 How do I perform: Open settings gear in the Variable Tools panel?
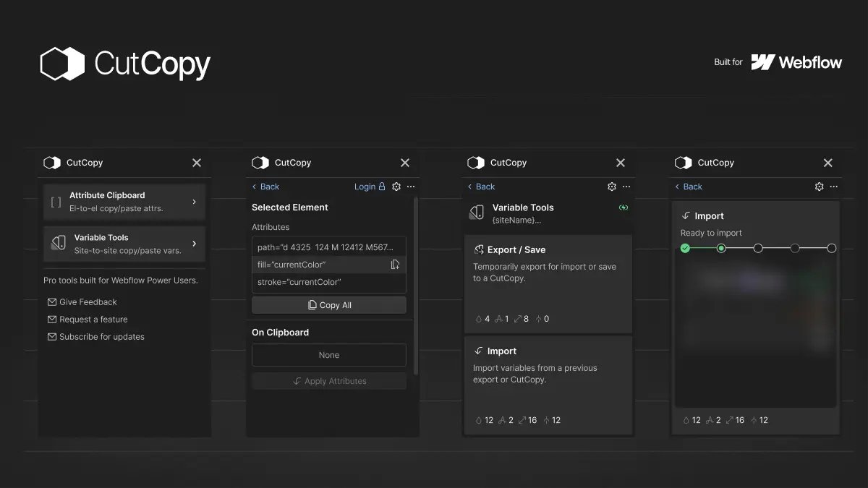coord(612,187)
